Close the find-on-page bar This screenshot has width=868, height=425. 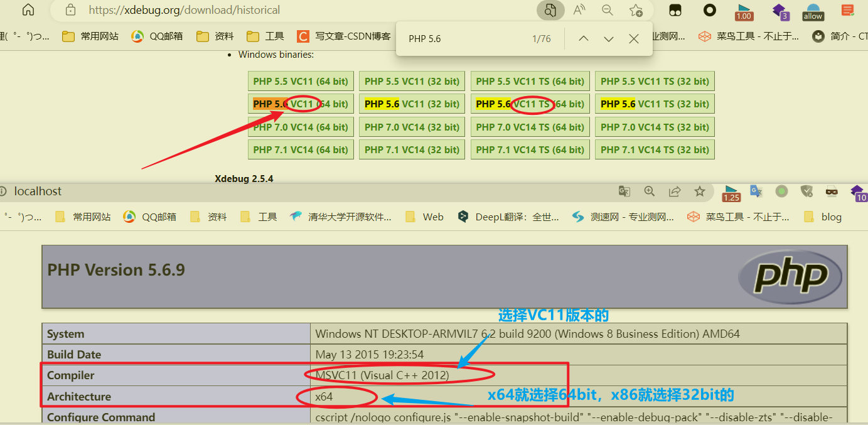point(634,39)
